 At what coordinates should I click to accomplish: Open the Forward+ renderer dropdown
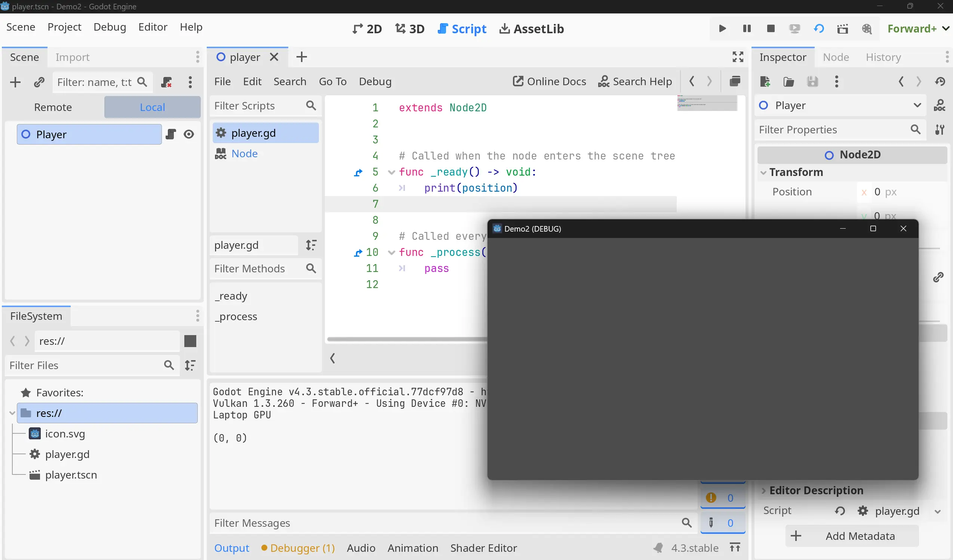pyautogui.click(x=918, y=29)
